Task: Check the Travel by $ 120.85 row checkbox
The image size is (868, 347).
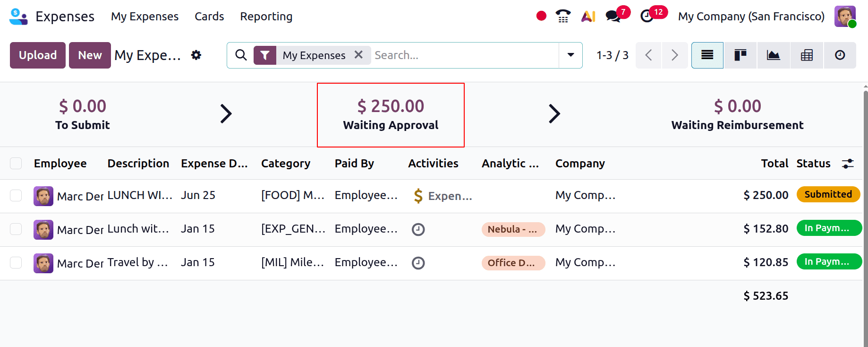Action: click(16, 263)
